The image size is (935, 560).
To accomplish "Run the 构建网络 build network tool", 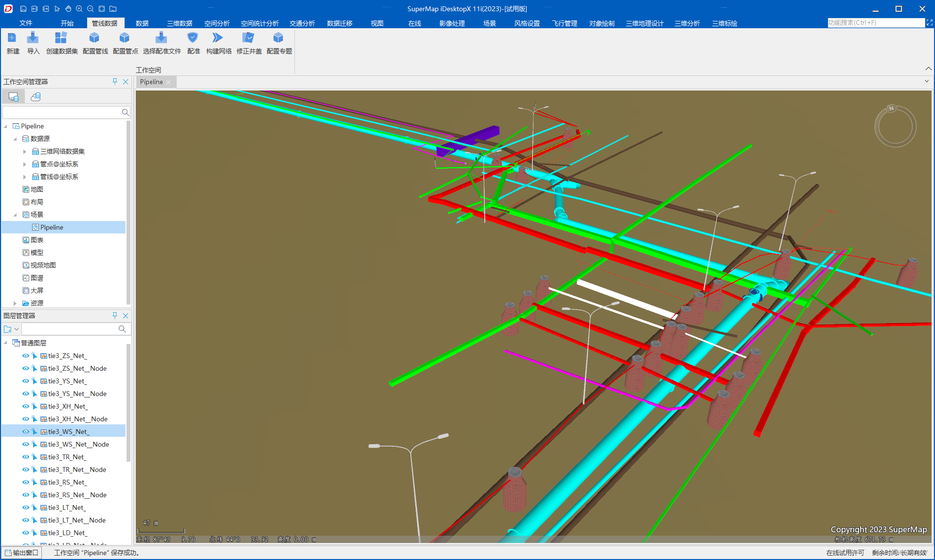I will tap(219, 43).
